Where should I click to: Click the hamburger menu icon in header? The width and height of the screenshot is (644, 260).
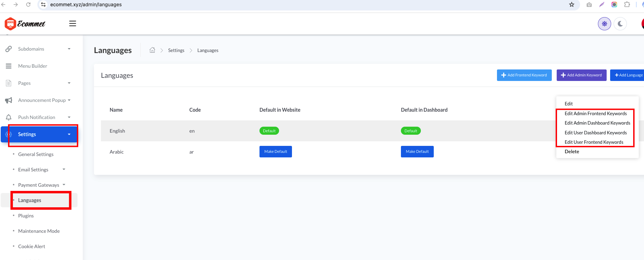[x=73, y=24]
